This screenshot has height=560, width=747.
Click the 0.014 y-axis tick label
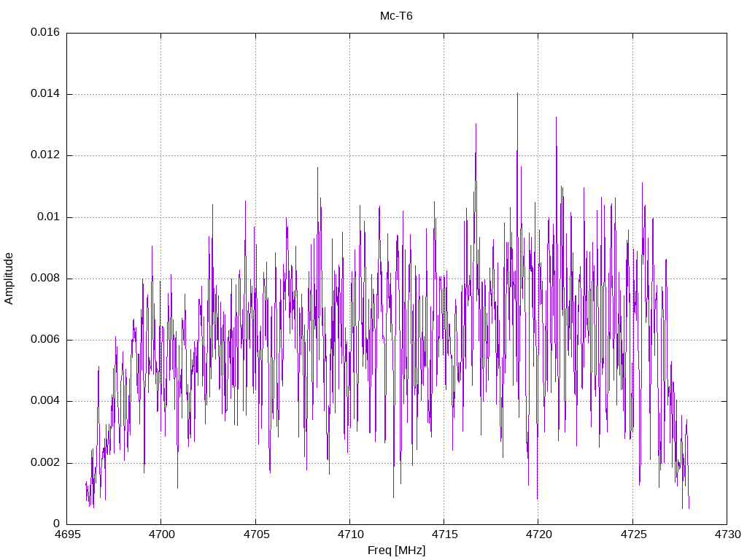pos(45,94)
